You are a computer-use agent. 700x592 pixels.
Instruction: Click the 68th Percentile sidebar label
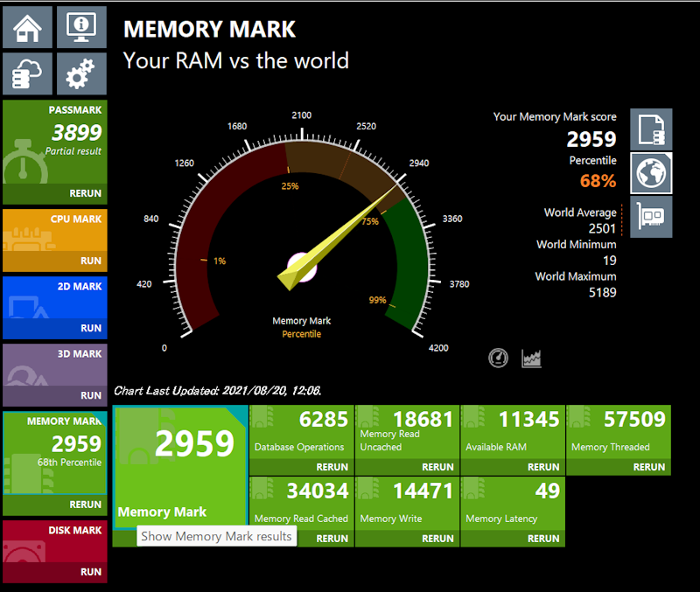tap(69, 463)
